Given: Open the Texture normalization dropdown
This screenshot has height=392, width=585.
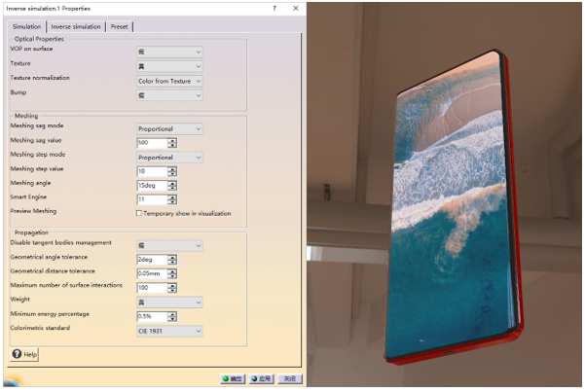Looking at the screenshot, I should click(169, 80).
